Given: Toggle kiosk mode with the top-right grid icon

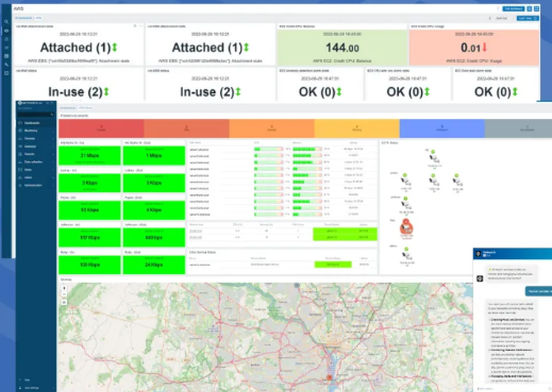Looking at the screenshot, I should coord(536,8).
